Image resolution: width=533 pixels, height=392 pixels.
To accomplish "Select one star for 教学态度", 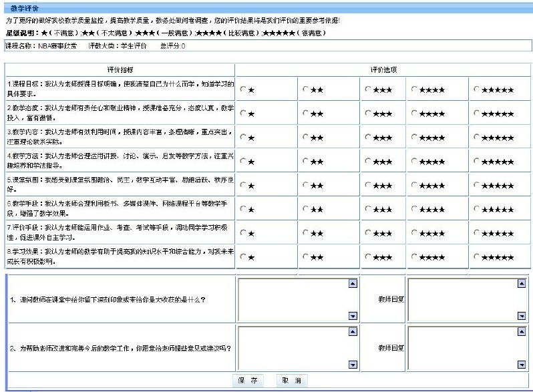I will (x=243, y=114).
